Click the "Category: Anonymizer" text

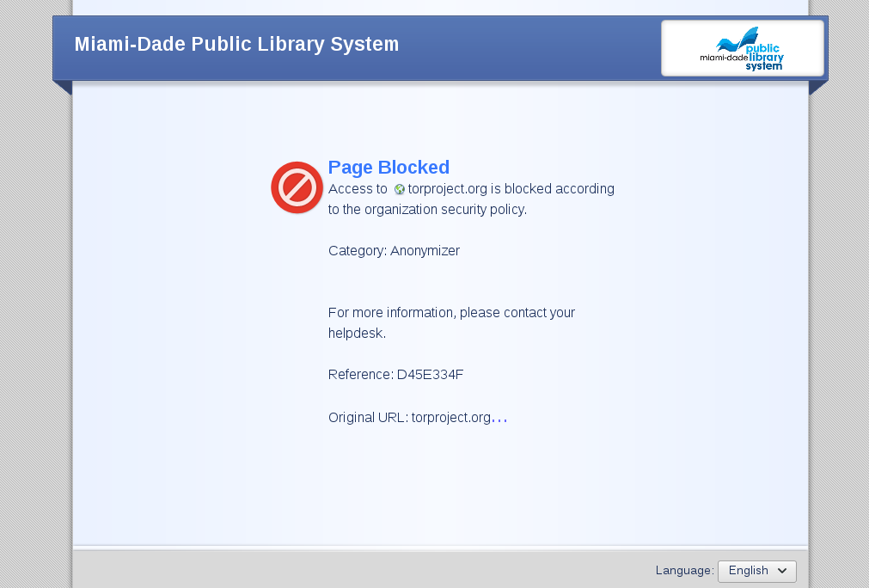pos(394,251)
